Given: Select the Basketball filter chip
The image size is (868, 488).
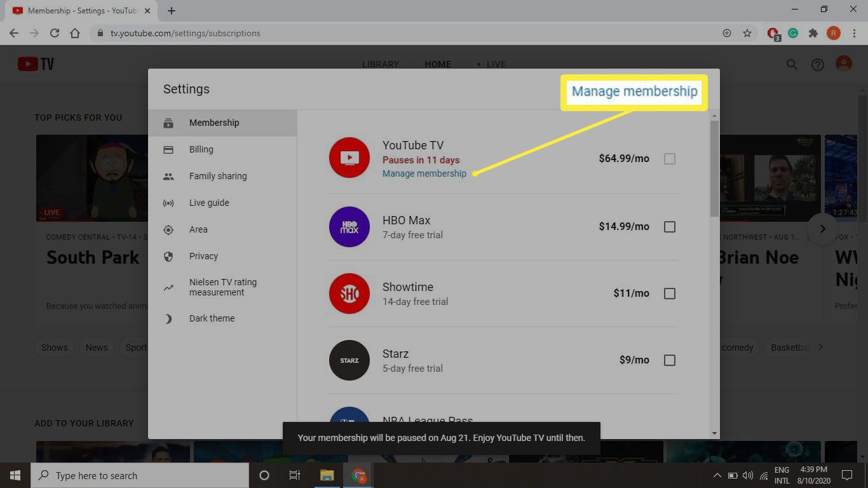Looking at the screenshot, I should (x=790, y=348).
